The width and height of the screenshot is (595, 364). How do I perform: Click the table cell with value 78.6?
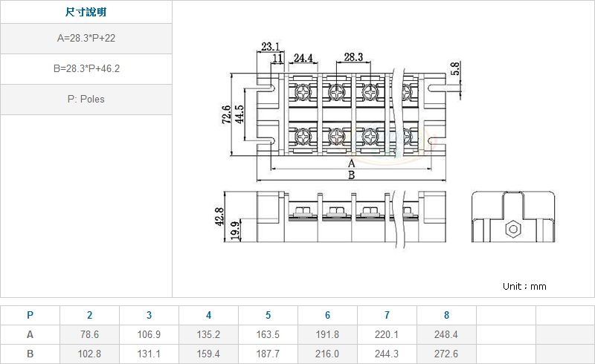pos(89,335)
